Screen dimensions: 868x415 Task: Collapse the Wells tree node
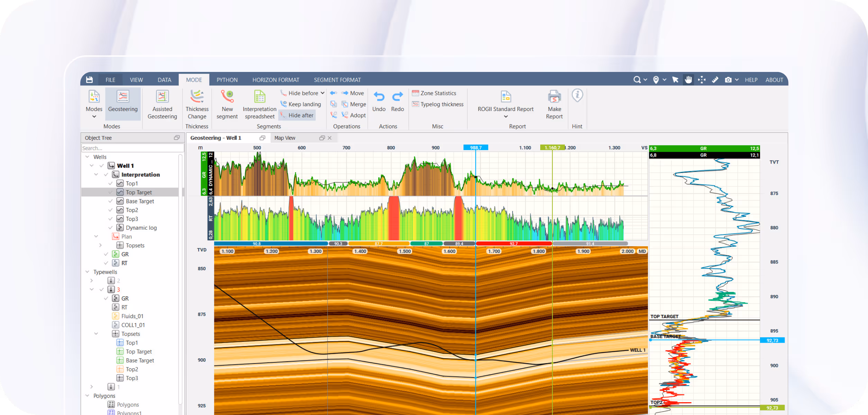tap(87, 157)
